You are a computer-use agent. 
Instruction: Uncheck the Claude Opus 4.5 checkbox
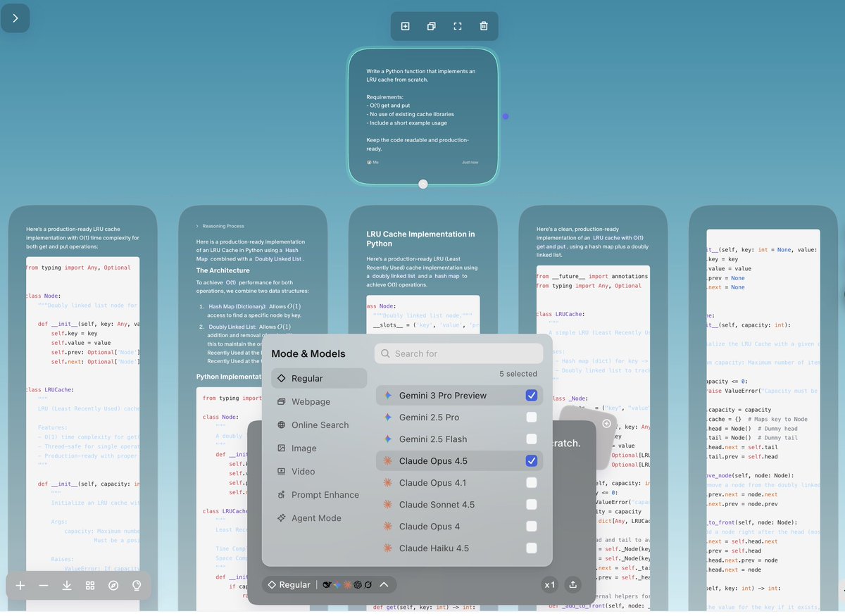pos(532,461)
